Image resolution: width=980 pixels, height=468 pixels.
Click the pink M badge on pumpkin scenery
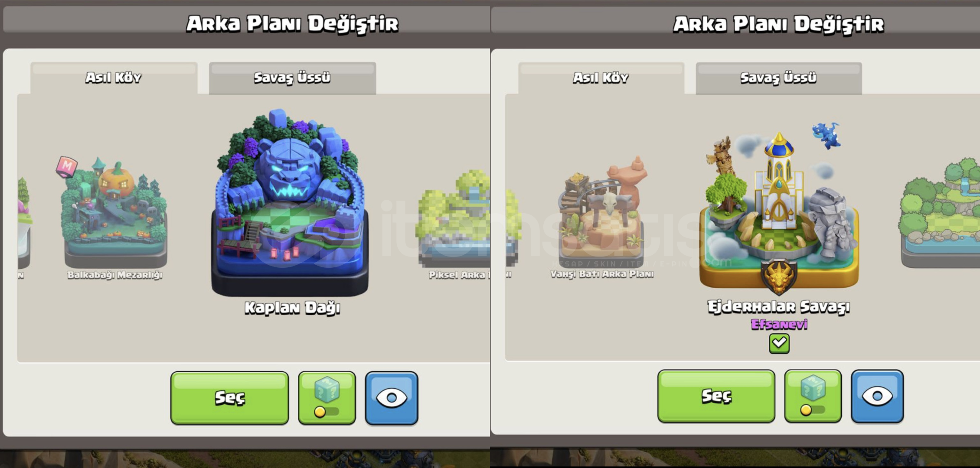pyautogui.click(x=67, y=166)
